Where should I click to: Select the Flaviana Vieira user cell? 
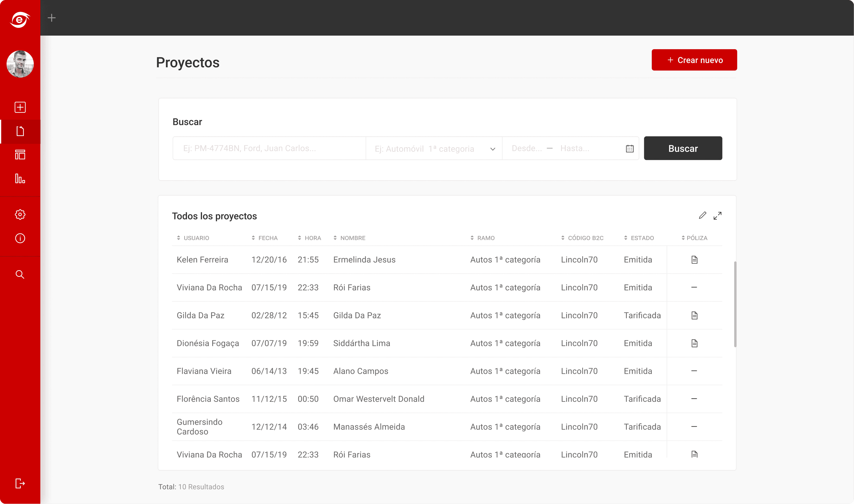[x=204, y=371]
